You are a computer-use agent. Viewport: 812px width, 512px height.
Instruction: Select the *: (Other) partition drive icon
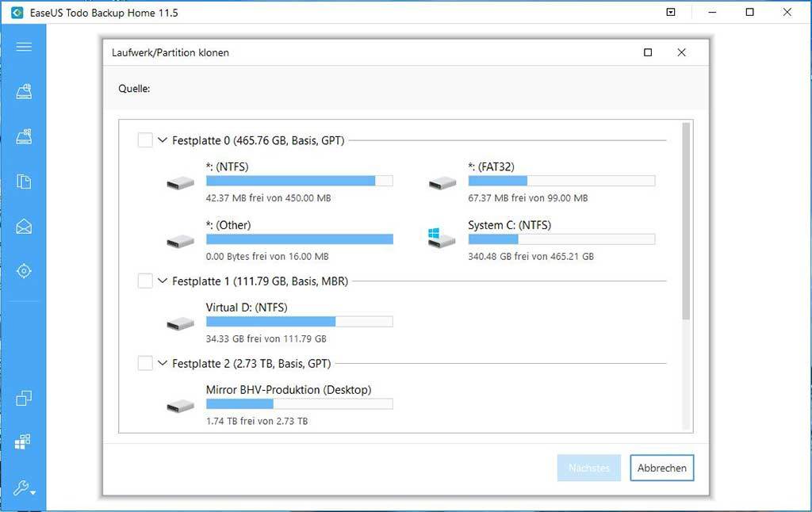click(x=180, y=241)
